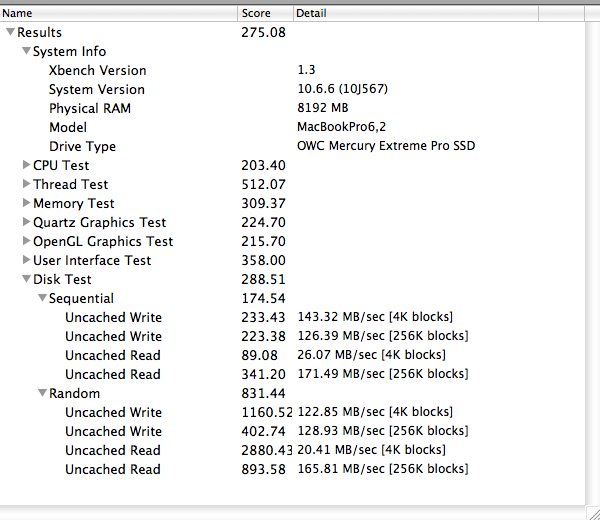The height and width of the screenshot is (520, 600).
Task: Sort by the Score column header
Action: tap(266, 13)
